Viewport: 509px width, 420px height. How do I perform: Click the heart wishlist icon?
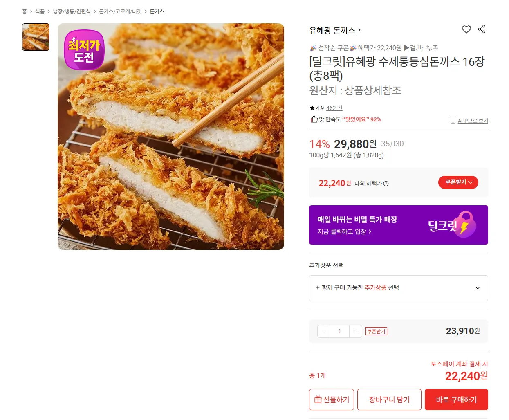point(466,29)
